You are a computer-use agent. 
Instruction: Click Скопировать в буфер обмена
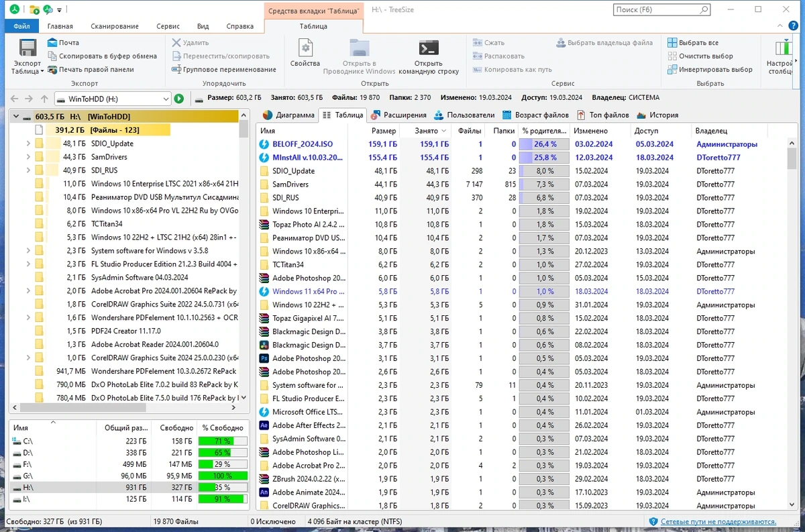pyautogui.click(x=102, y=56)
